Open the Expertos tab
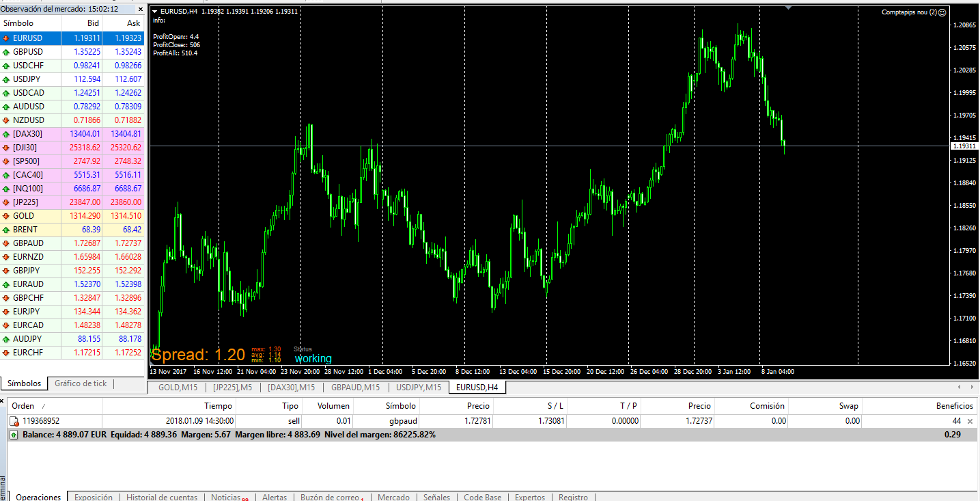980x501 pixels. [x=530, y=497]
